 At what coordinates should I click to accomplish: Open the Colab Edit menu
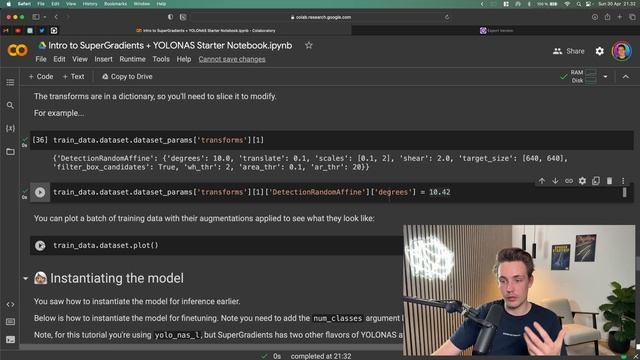(x=59, y=59)
